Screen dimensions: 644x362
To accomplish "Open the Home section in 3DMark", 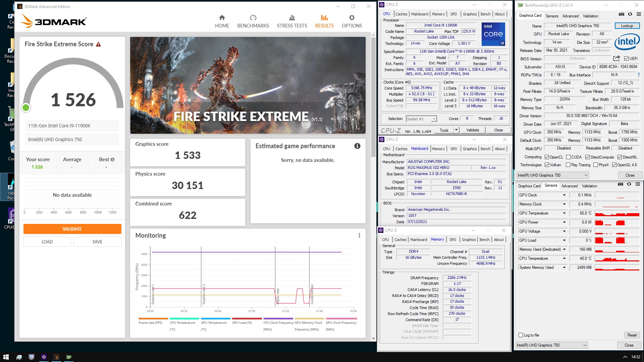I will pyautogui.click(x=222, y=21).
